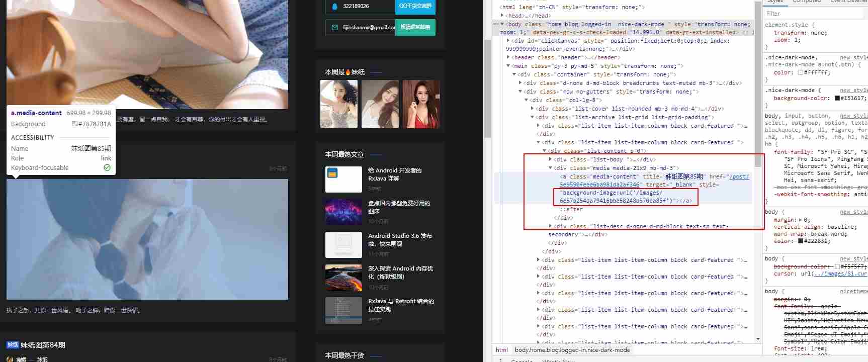Open second thumbnail under 本周最妹纸
868x362 pixels.
[x=380, y=104]
